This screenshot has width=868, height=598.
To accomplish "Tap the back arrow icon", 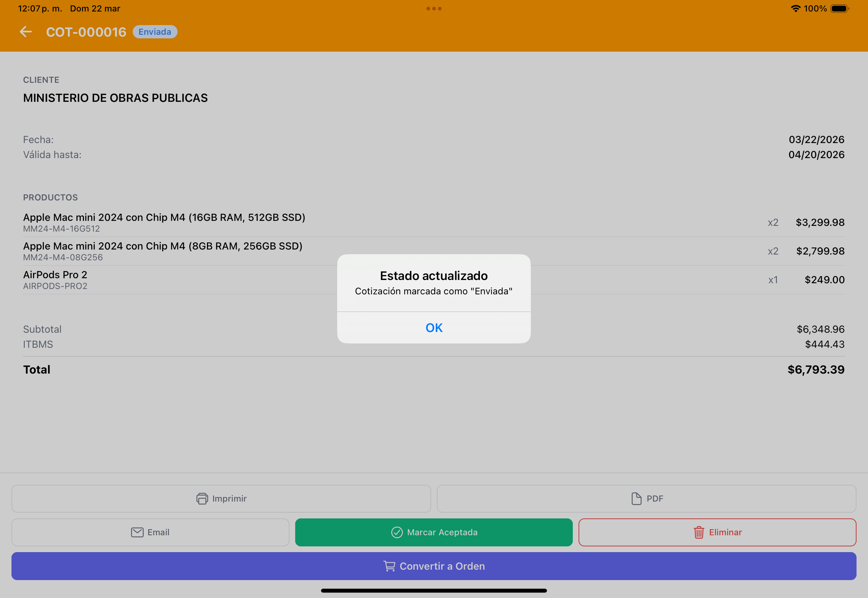I will 25,32.
